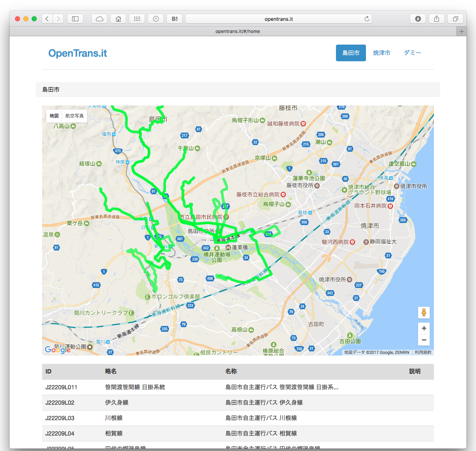Click the Google logo on the map
476x451 pixels.
(58, 350)
